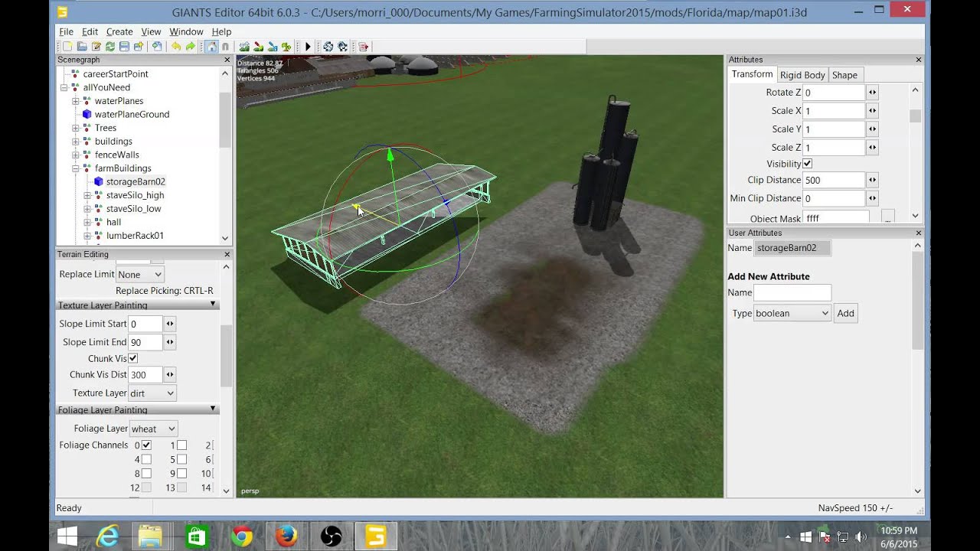Click the green plant info-layer toolbar icon
This screenshot has width=980, height=551.
pos(286,47)
